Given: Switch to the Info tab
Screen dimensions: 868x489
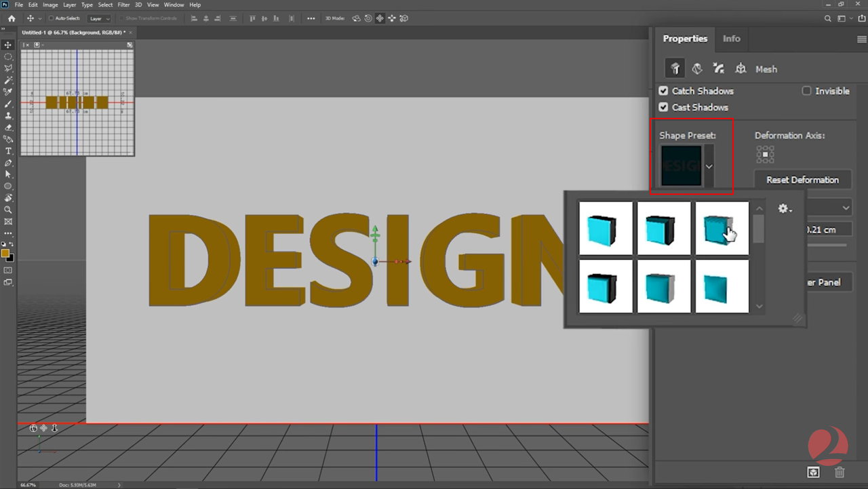Looking at the screenshot, I should pyautogui.click(x=731, y=39).
